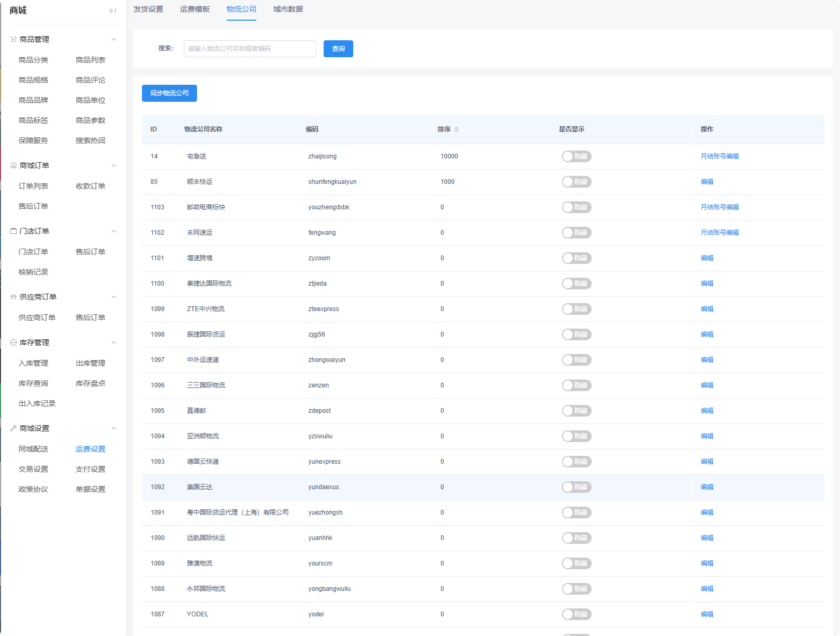Toggle display switch for 美国云达

(576, 487)
